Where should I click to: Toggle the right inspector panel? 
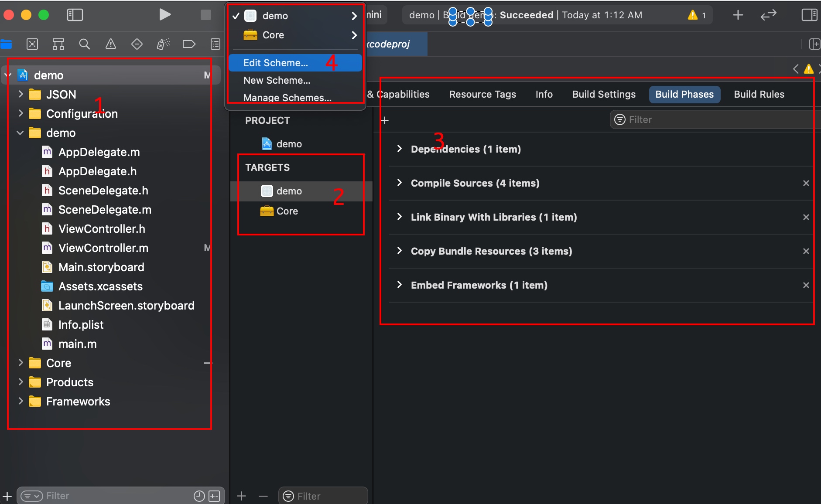(809, 15)
